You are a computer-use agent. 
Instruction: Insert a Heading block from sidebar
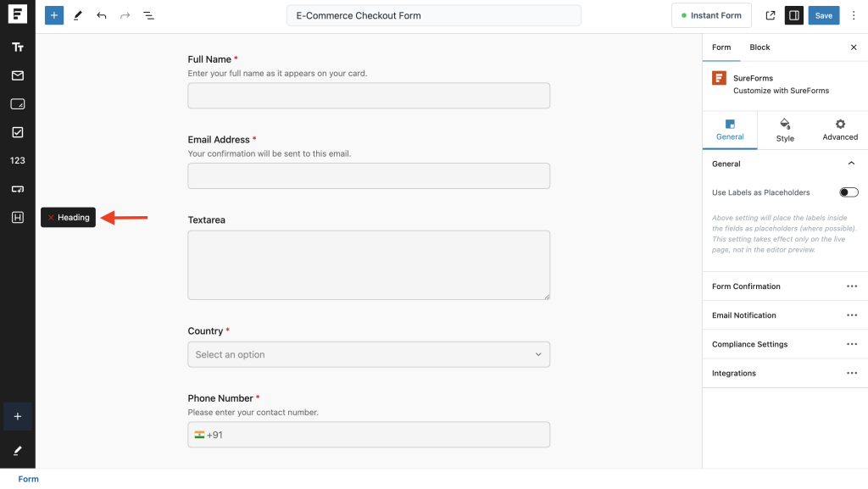[17, 218]
